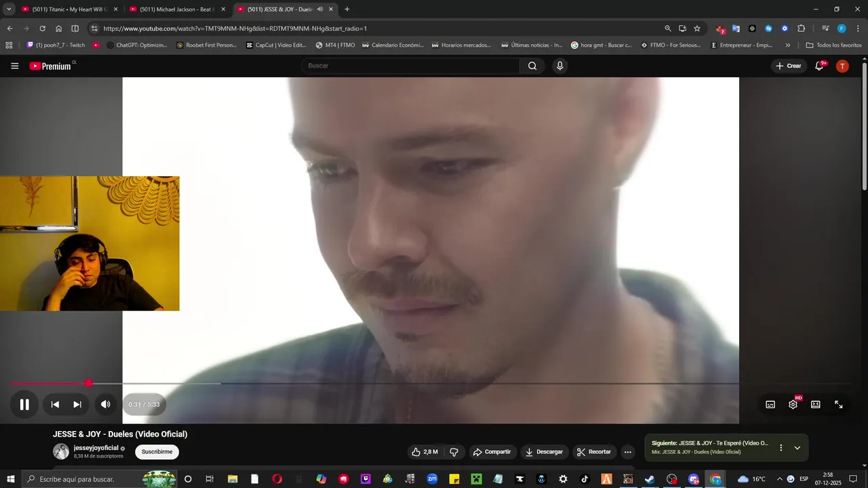Image resolution: width=868 pixels, height=488 pixels.
Task: Toggle subtitles on the video player
Action: (770, 405)
